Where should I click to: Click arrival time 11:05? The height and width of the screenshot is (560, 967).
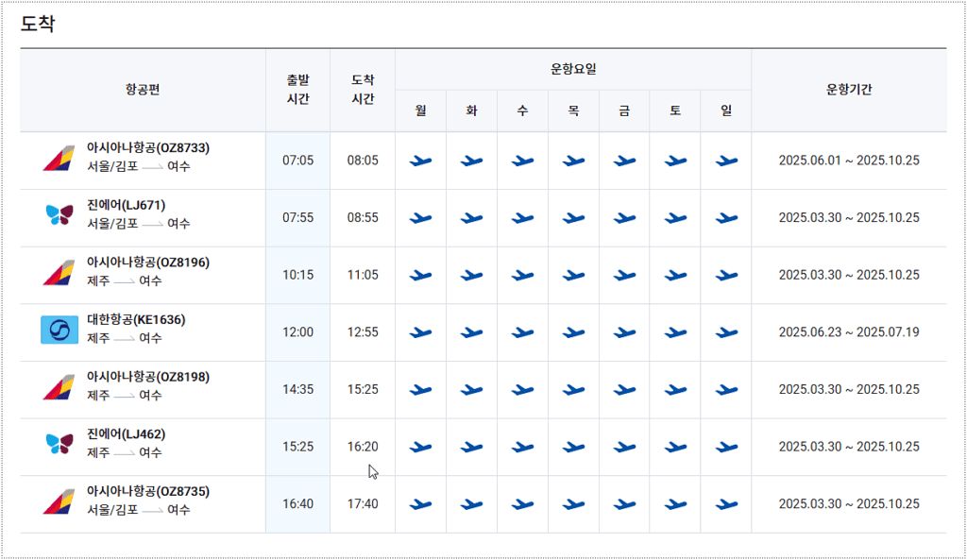(x=363, y=275)
